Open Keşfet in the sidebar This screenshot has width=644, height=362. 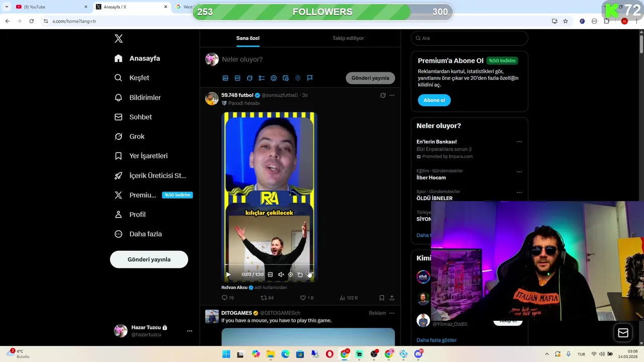(x=132, y=78)
